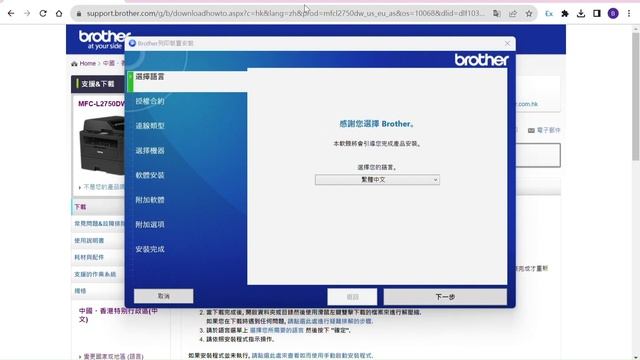640x360 pixels.
Task: Open the 下載 webpage sidebar item
Action: coord(99,207)
